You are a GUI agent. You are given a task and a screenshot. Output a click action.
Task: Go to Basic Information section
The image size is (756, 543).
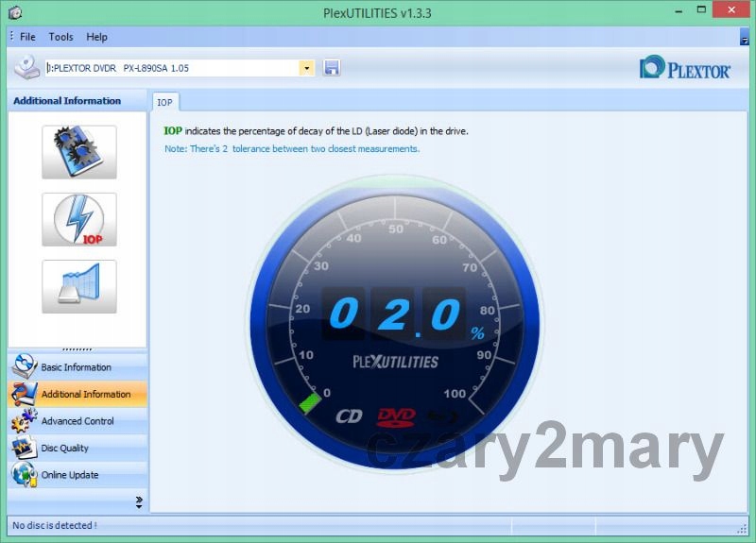(76, 367)
